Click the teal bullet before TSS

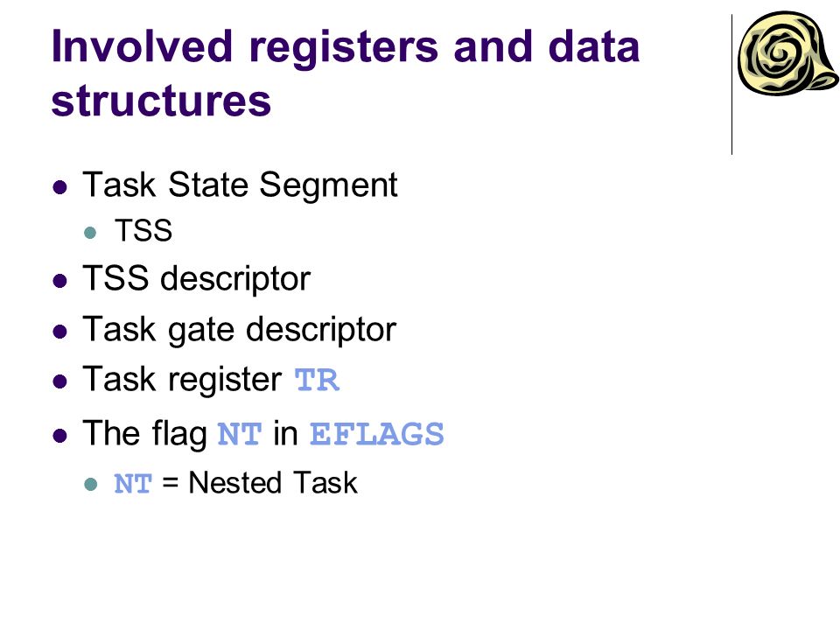tap(90, 233)
